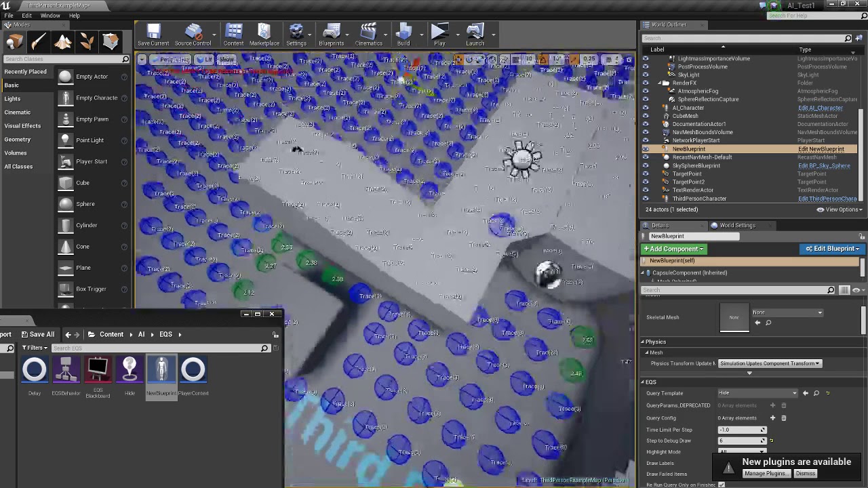Click Manage Plugins in the notification

(765, 474)
